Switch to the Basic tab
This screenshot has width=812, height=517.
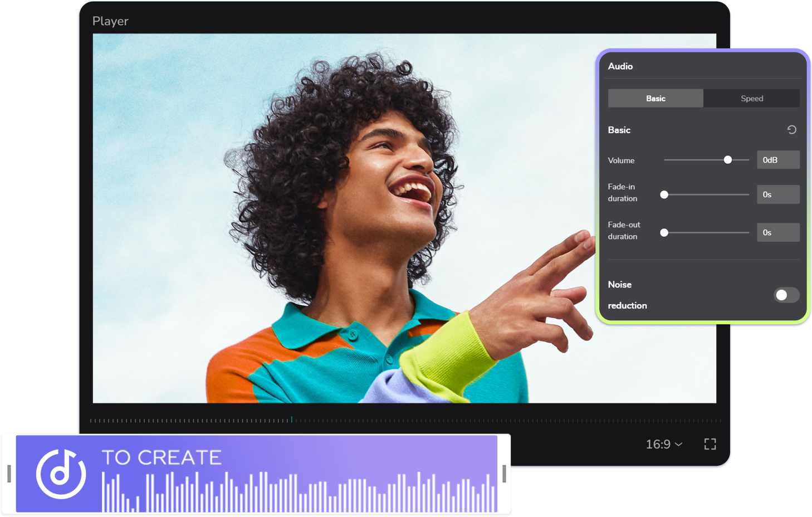pyautogui.click(x=656, y=98)
